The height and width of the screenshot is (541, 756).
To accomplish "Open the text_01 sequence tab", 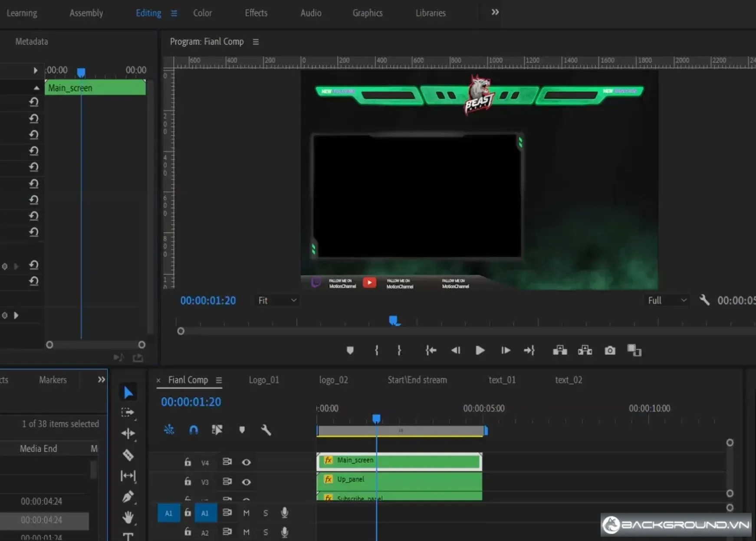I will pyautogui.click(x=502, y=380).
